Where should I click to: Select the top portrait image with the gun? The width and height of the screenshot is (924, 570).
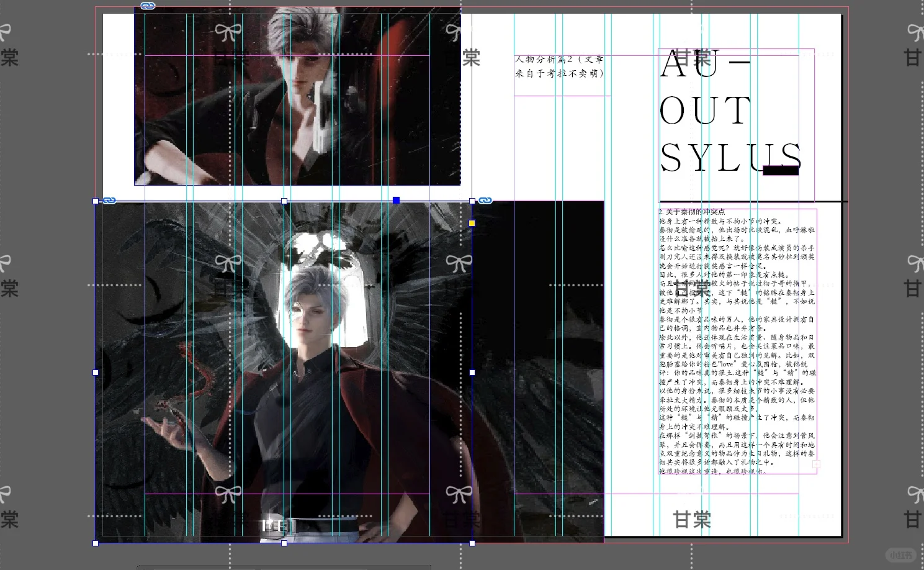(x=297, y=96)
